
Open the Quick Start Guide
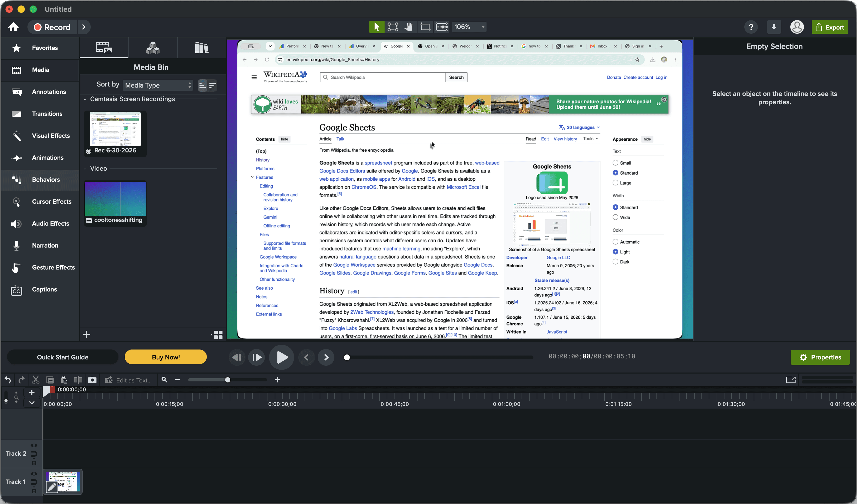[62, 357]
